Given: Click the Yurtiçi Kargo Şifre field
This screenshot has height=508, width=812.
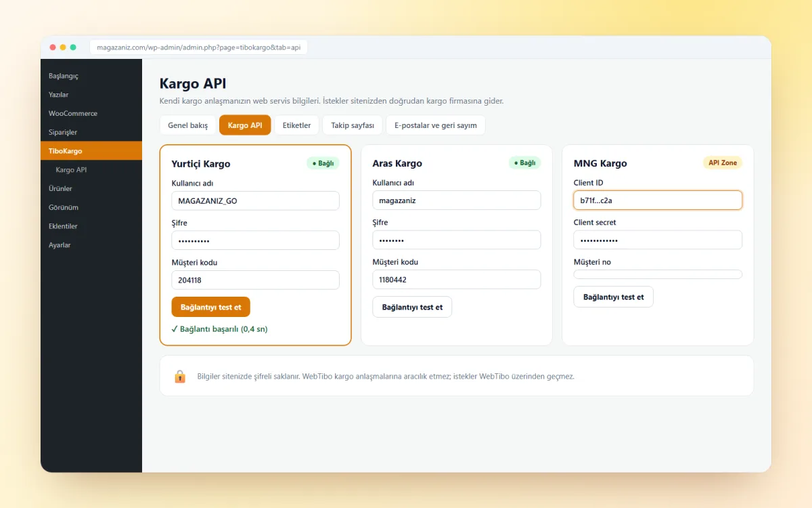Looking at the screenshot, I should pos(256,240).
